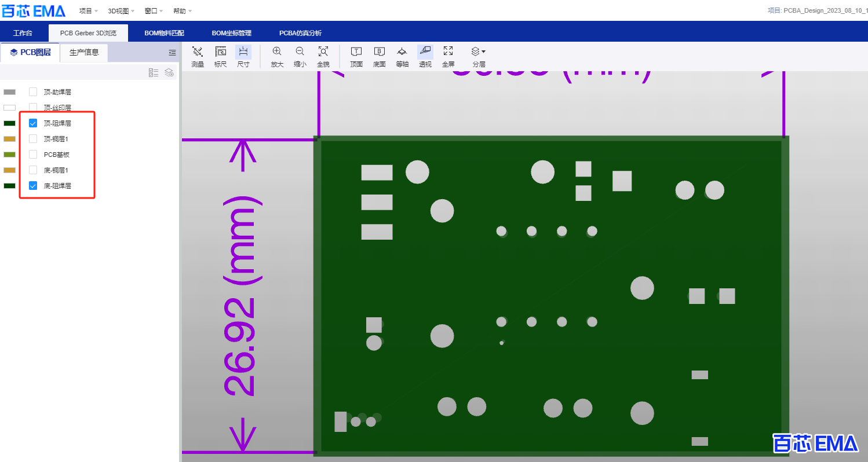The image size is (868, 462).
Task: Click the white 顶-丝印层 color swatch
Action: [9, 108]
